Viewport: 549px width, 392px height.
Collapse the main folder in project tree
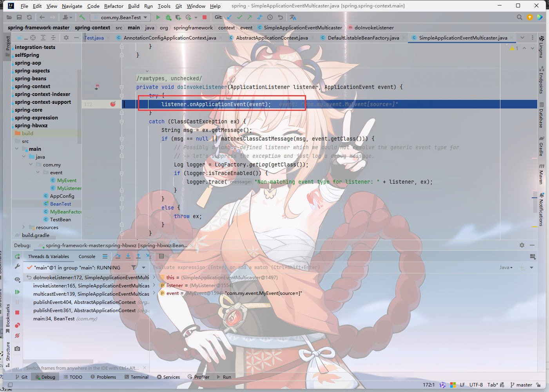17,149
